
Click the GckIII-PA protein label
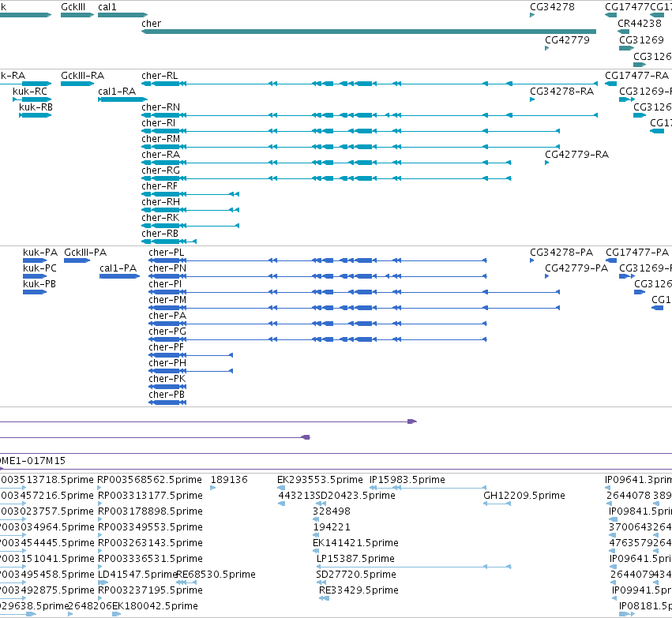(x=85, y=253)
